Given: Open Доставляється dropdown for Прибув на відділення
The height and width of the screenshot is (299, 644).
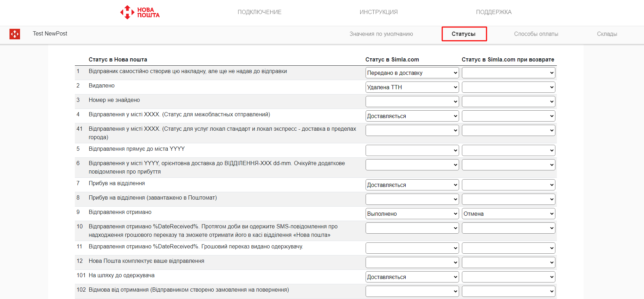Looking at the screenshot, I should tap(412, 185).
